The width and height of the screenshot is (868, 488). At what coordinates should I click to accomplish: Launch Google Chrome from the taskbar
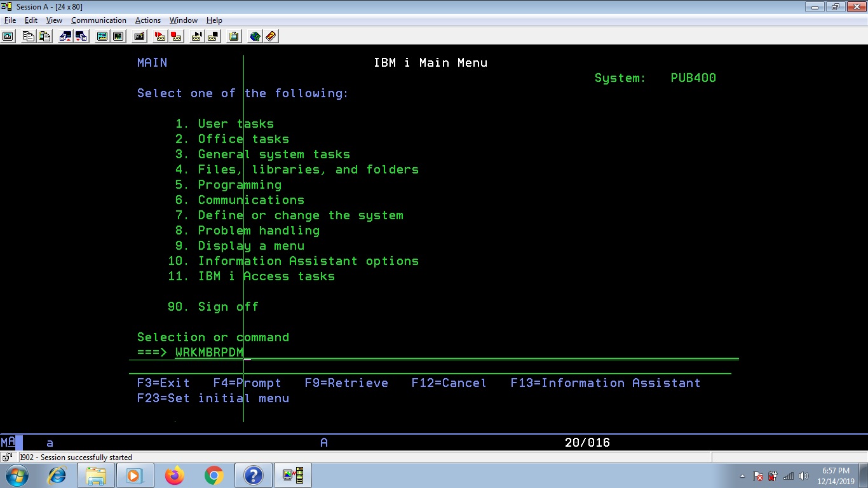[x=214, y=475]
